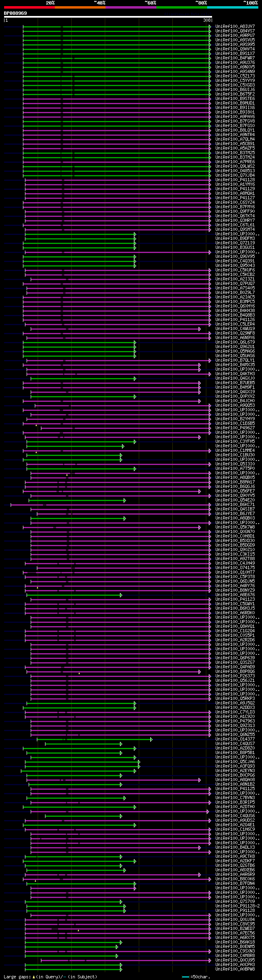The height and width of the screenshot is (980, 262).
Task: Click the purple alignment bar for UniRef100_B9STE6
Action: 117,99
